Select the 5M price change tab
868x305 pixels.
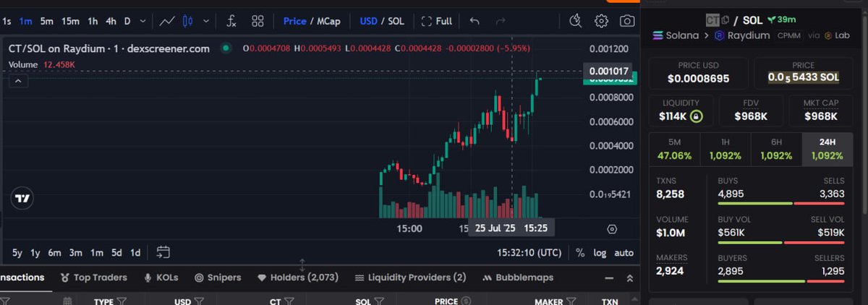click(675, 149)
